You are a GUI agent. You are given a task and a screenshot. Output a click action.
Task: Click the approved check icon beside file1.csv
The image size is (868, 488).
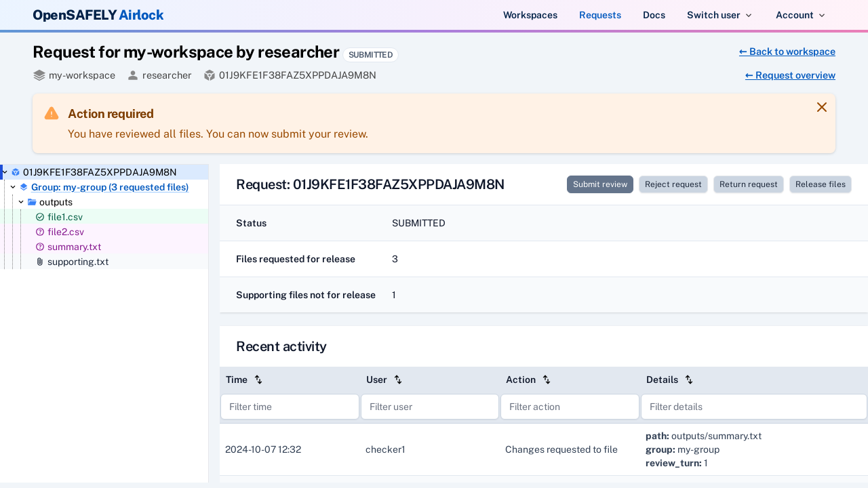40,217
